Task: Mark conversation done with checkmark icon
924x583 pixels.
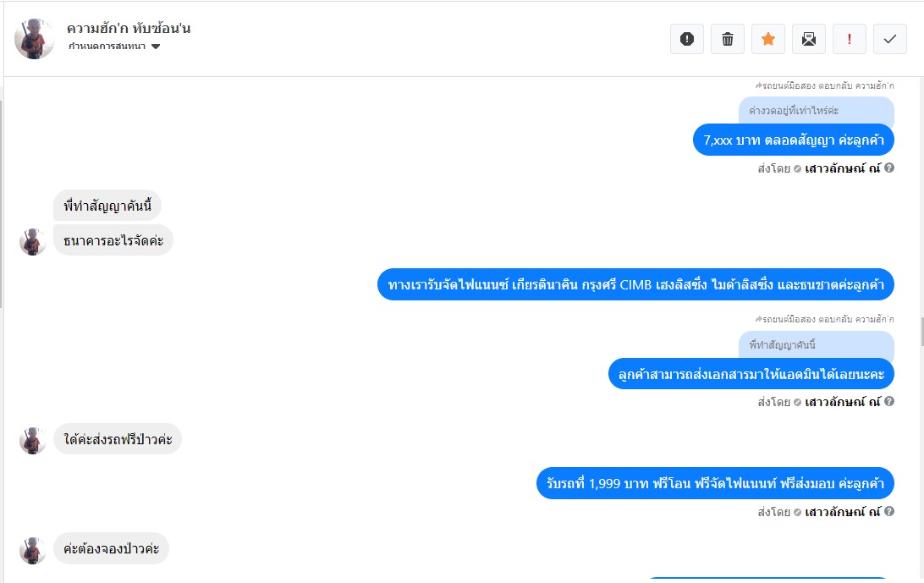Action: pyautogui.click(x=890, y=39)
